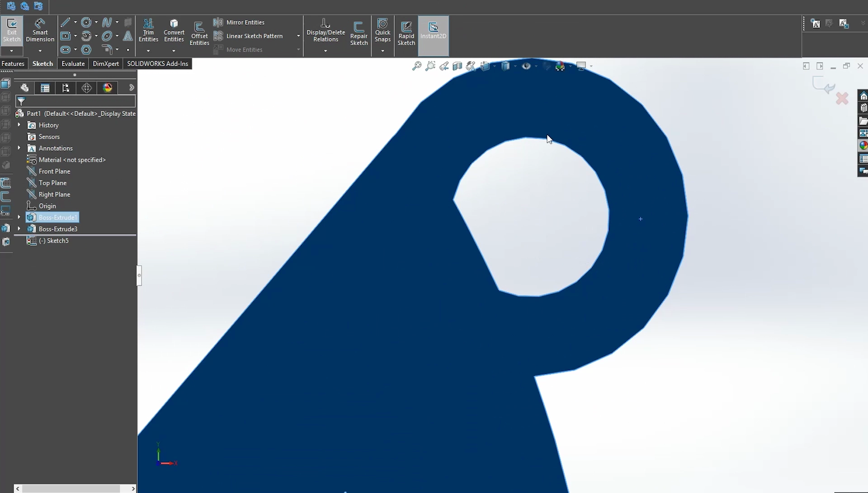The image size is (868, 493).
Task: Open the Smart Dimension dropdown arrow
Action: (x=40, y=51)
